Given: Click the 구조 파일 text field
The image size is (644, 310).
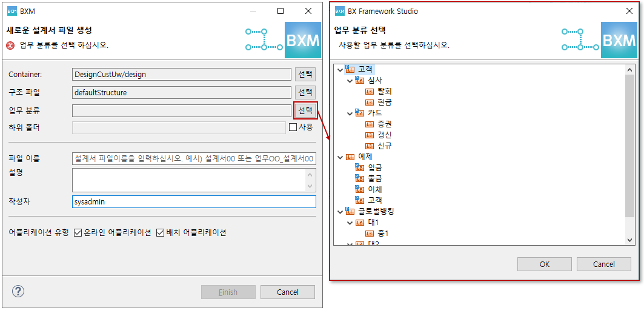Looking at the screenshot, I should point(182,92).
